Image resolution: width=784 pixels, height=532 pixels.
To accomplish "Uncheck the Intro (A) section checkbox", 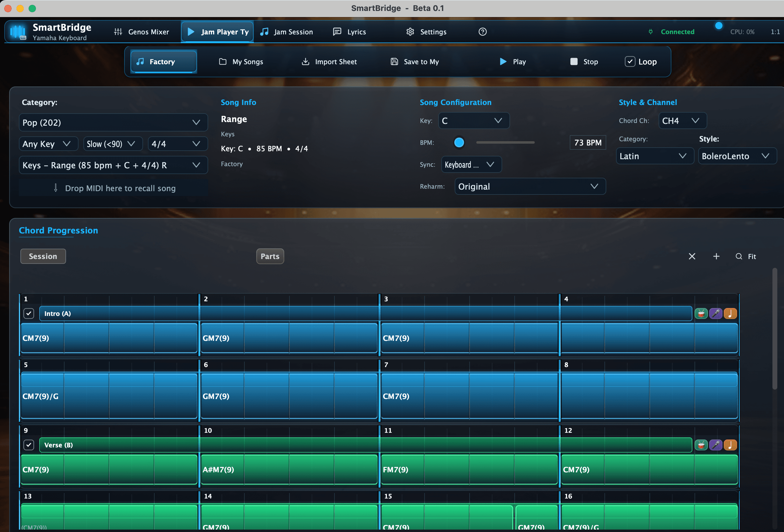I will 29,313.
